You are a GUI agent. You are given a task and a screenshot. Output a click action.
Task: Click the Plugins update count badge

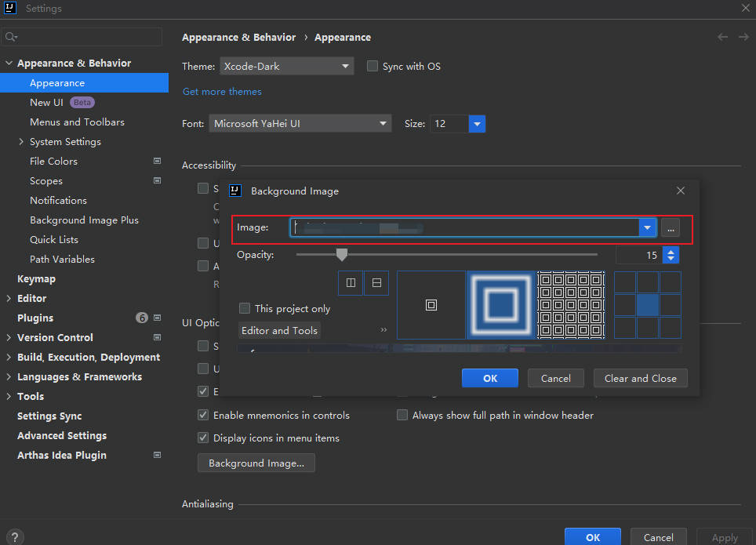coord(142,318)
